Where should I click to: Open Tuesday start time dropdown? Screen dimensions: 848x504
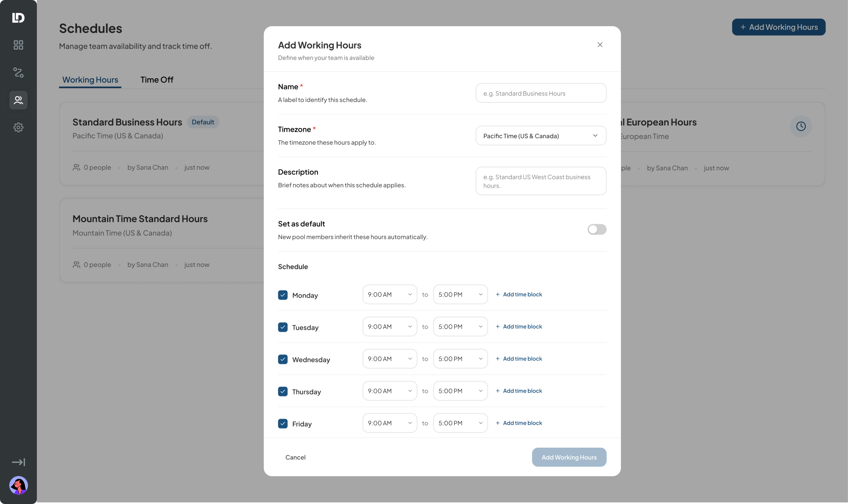pos(390,327)
